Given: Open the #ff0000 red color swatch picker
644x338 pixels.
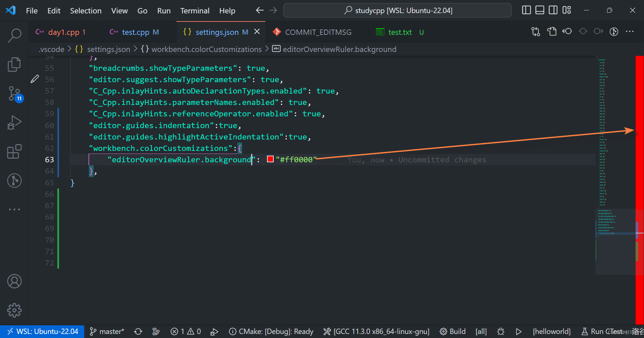Looking at the screenshot, I should [270, 159].
